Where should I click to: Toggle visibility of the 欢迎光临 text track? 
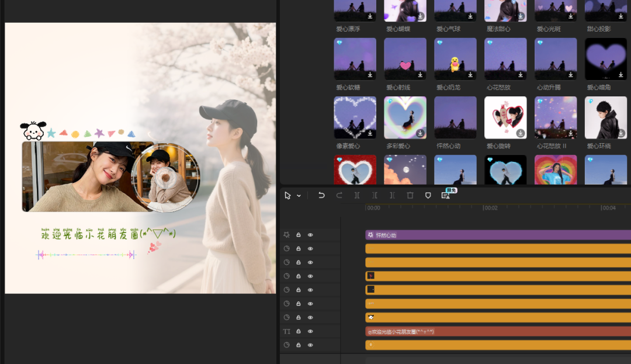click(310, 331)
